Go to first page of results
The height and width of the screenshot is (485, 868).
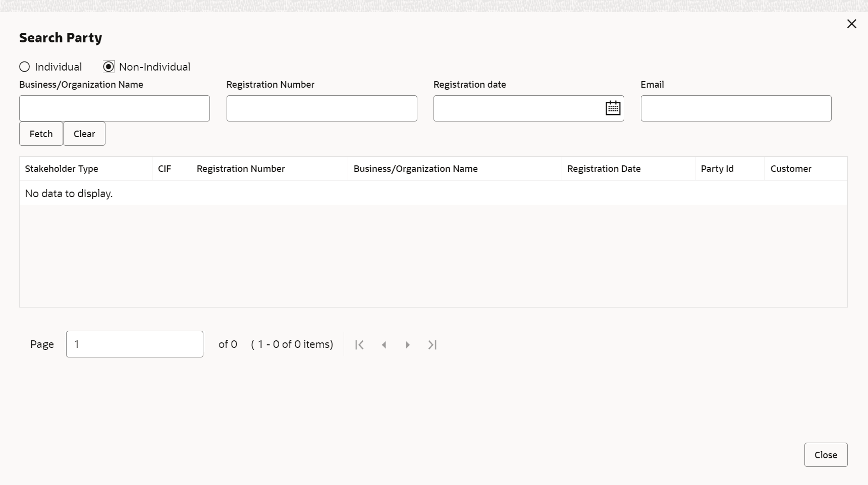click(359, 345)
